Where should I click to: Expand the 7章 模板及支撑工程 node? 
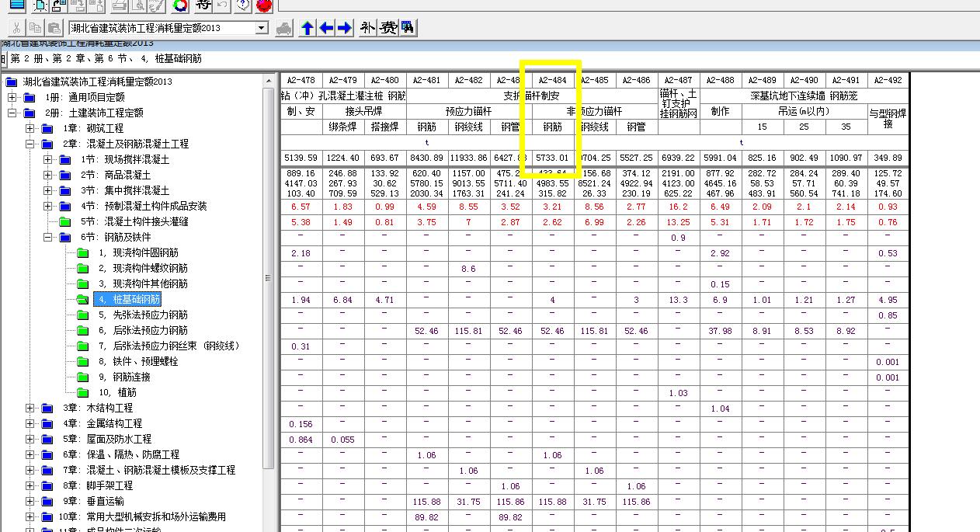pyautogui.click(x=30, y=470)
